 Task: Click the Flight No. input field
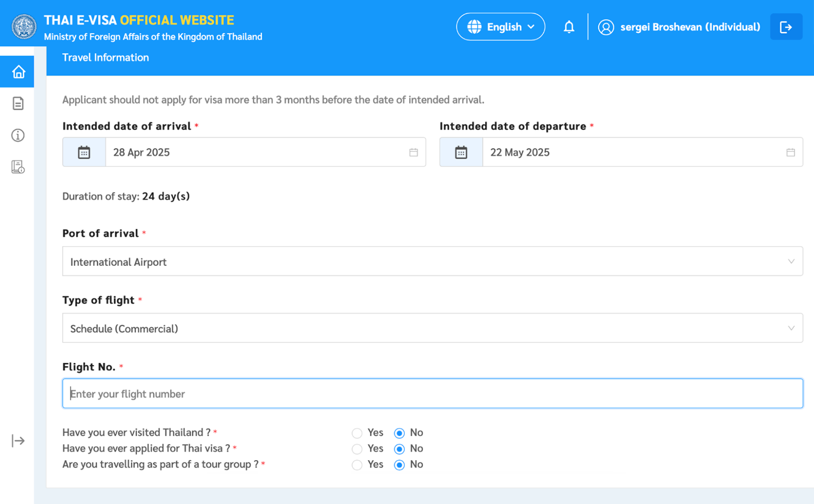433,393
